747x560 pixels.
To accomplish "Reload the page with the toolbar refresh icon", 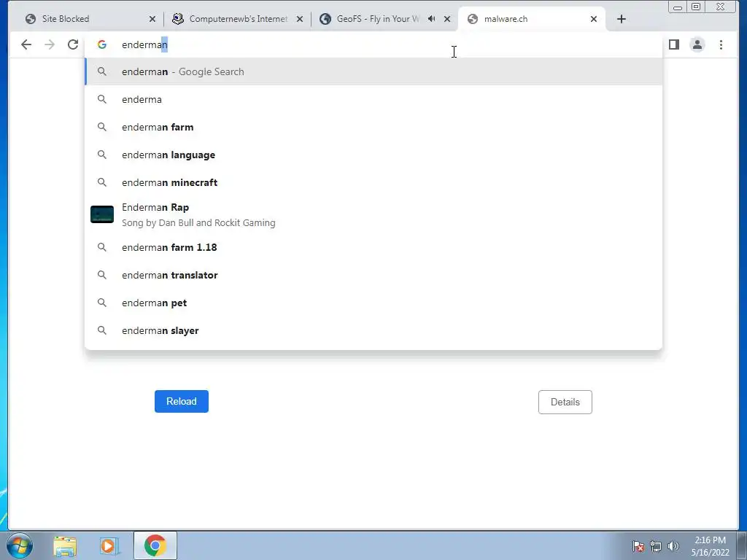I will click(x=73, y=44).
